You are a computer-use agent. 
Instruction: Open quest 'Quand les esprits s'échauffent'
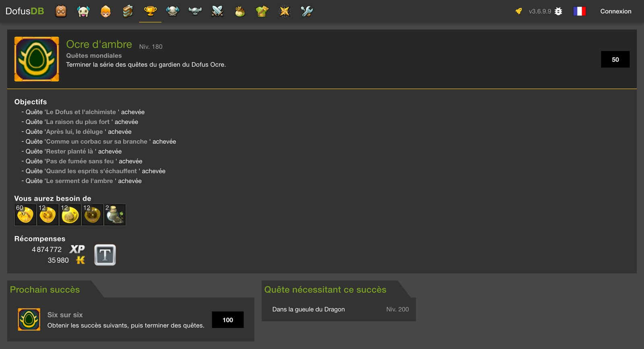(x=91, y=171)
